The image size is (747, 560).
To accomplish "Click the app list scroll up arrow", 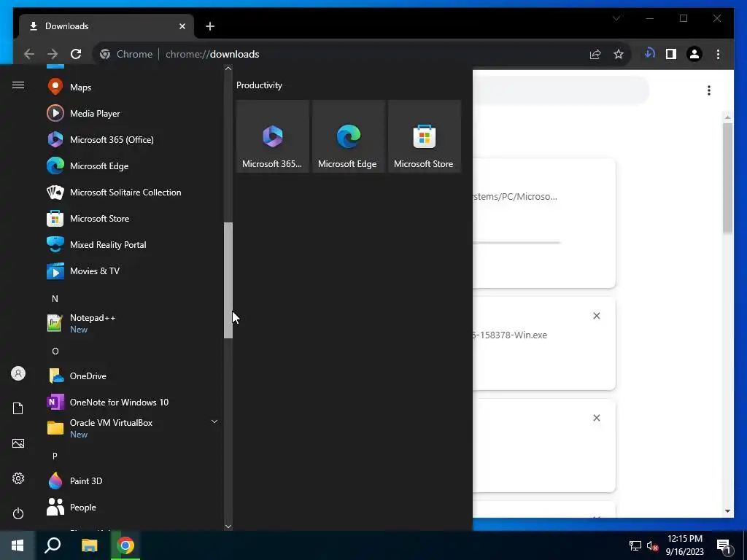I will coord(228,69).
